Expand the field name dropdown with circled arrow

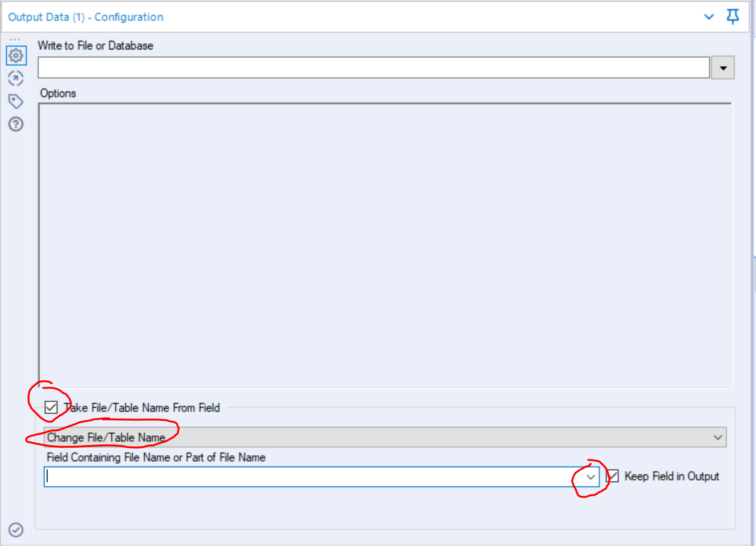[591, 477]
